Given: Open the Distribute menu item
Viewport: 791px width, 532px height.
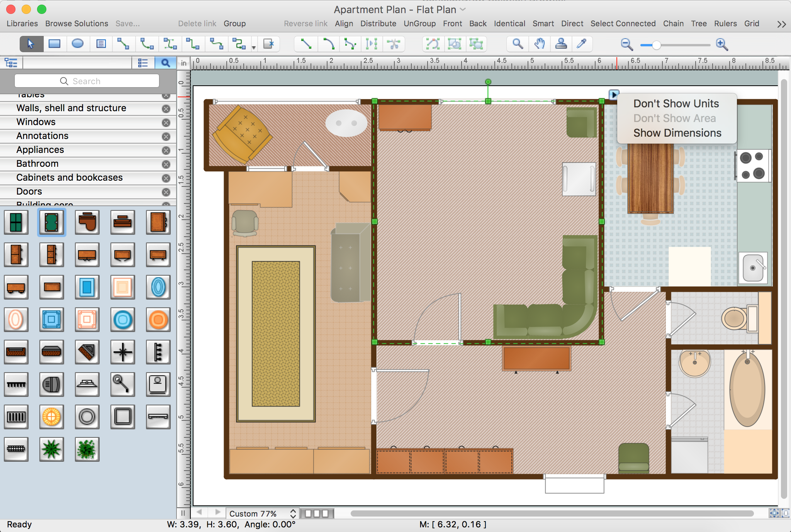Looking at the screenshot, I should [x=377, y=24].
